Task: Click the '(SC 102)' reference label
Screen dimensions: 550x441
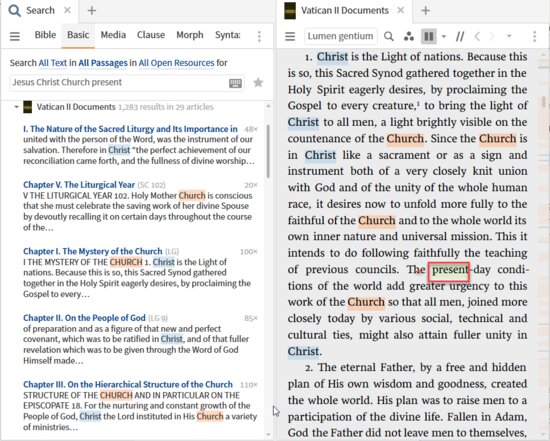Action: 151,185
